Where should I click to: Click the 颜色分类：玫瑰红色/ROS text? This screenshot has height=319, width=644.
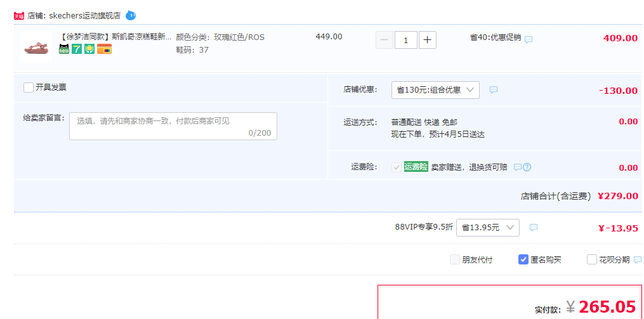click(x=220, y=37)
